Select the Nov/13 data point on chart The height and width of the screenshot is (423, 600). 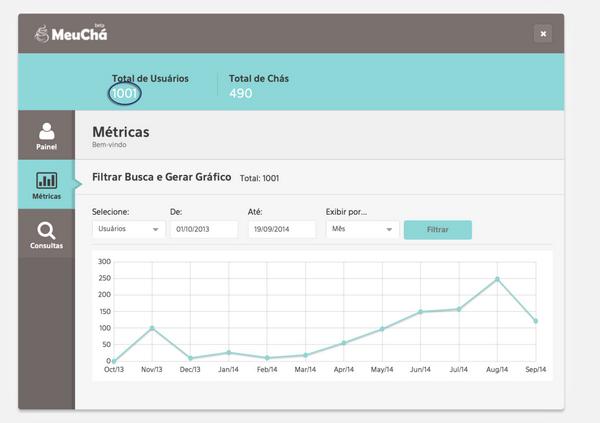(152, 328)
